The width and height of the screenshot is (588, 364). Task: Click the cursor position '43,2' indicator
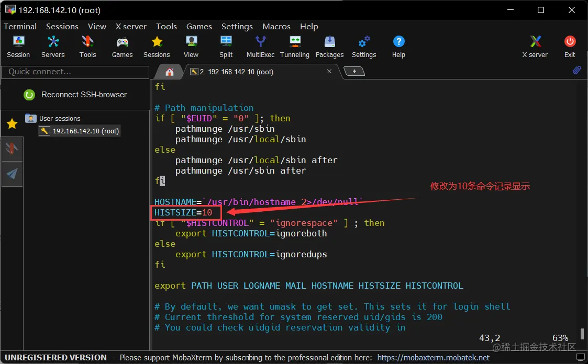tap(490, 338)
